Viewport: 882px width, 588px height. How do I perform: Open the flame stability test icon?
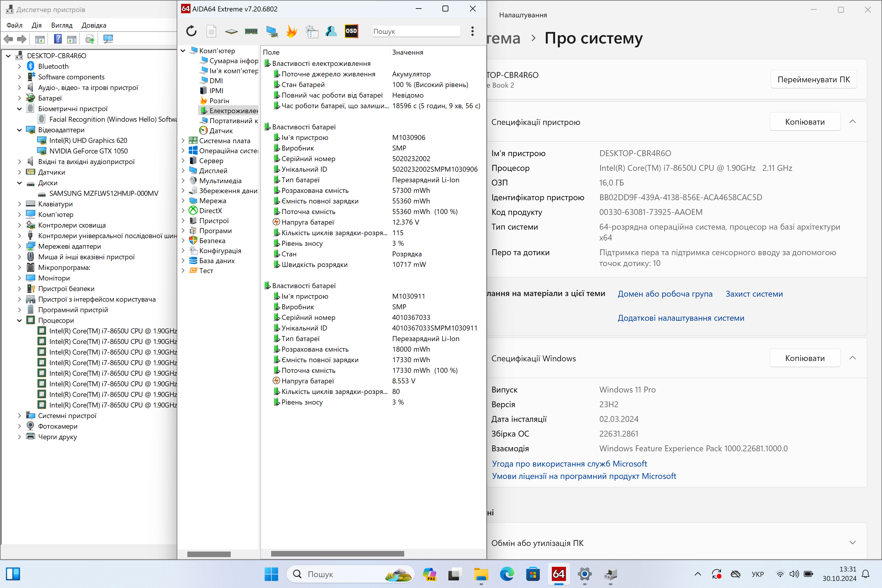pos(291,31)
